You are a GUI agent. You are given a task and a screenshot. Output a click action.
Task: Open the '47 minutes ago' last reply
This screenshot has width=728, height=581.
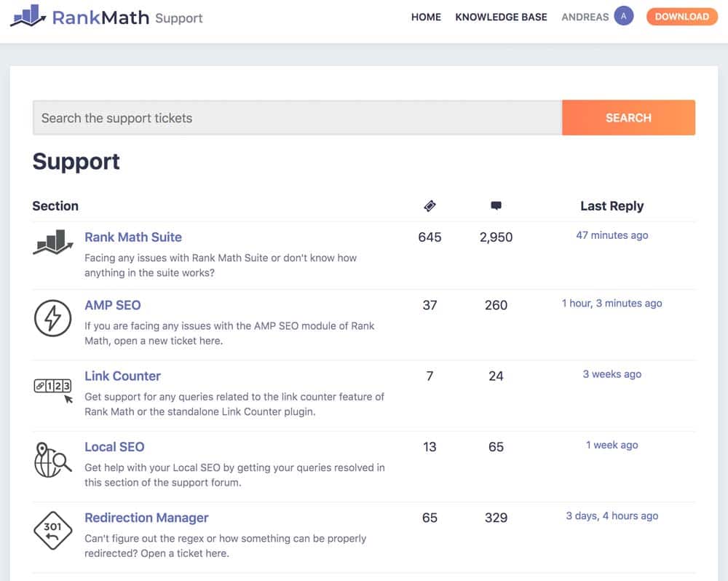[x=612, y=235]
